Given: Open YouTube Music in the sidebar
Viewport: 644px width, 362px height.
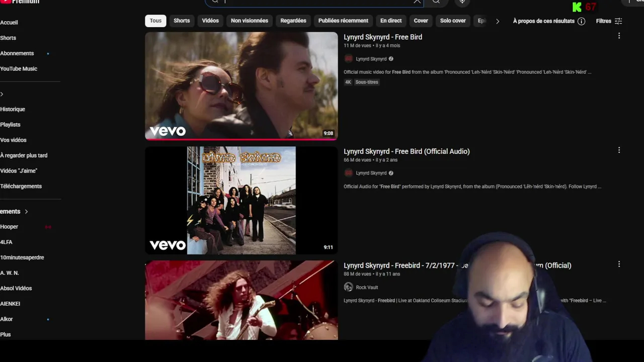Looking at the screenshot, I should click(x=19, y=69).
